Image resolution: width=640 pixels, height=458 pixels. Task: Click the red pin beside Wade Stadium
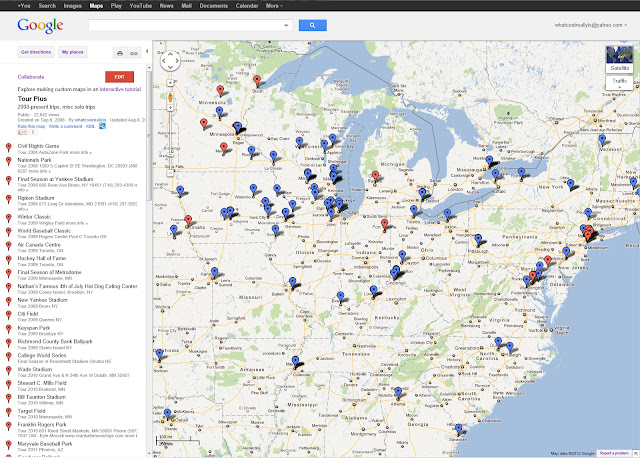(8, 371)
